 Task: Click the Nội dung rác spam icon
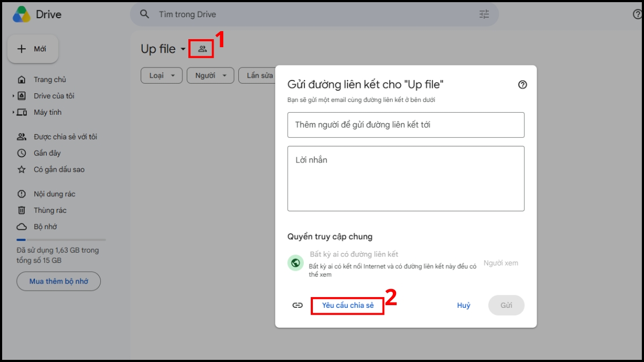[21, 194]
